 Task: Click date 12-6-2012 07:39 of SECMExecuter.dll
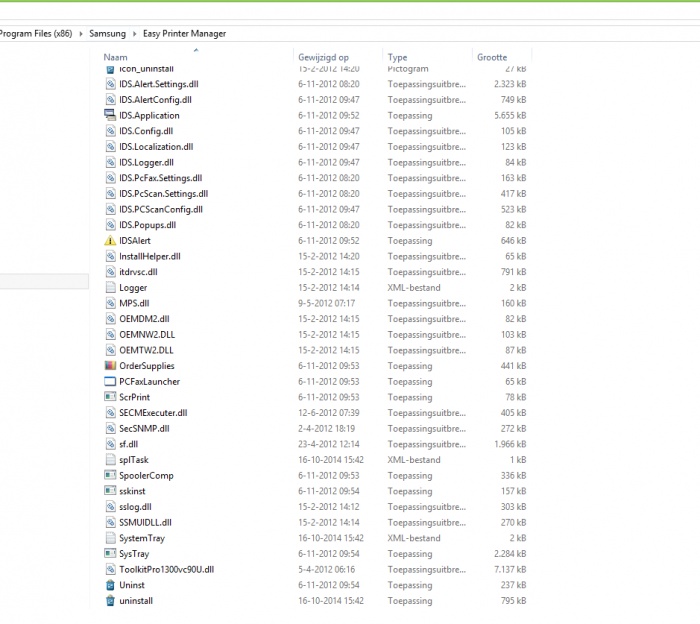pos(329,413)
